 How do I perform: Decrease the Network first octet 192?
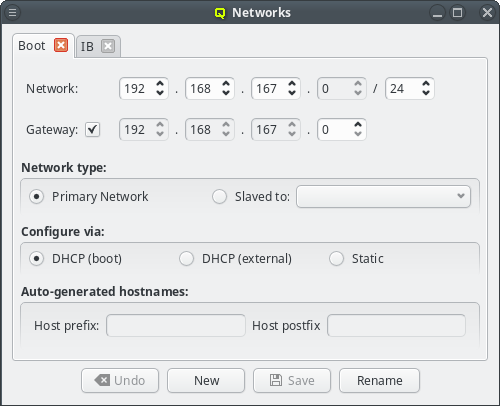[x=160, y=93]
